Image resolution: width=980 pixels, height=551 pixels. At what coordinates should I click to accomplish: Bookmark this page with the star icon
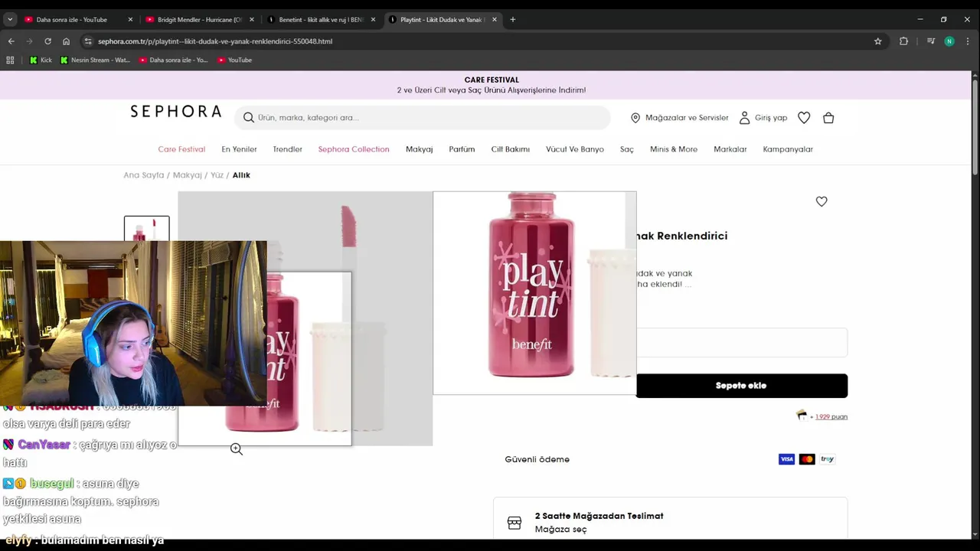878,41
